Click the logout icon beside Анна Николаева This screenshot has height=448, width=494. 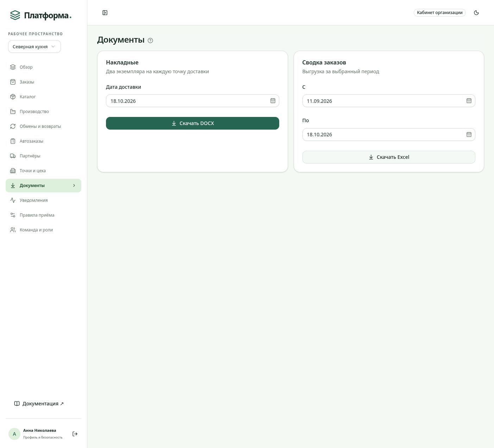click(75, 434)
